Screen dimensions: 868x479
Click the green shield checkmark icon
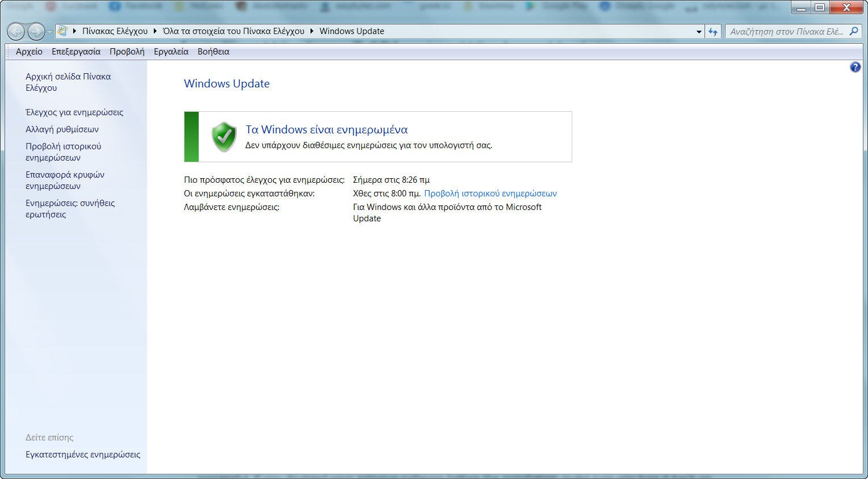pos(224,137)
